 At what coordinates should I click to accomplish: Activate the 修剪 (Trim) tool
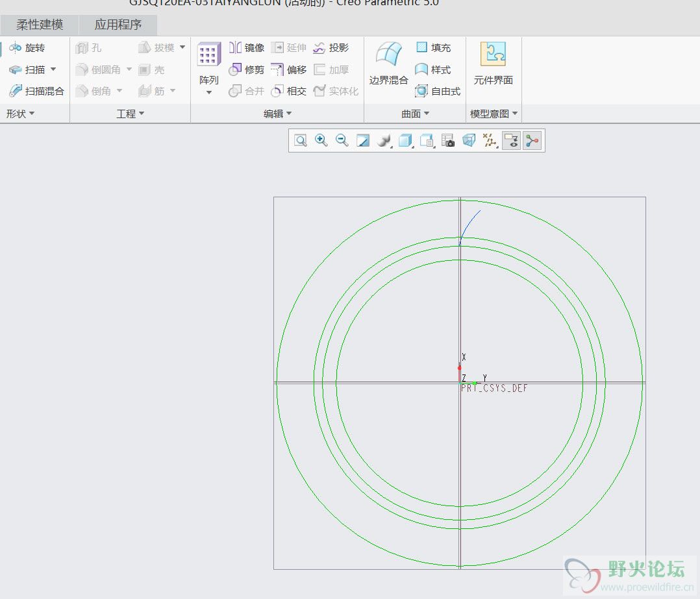coord(247,69)
